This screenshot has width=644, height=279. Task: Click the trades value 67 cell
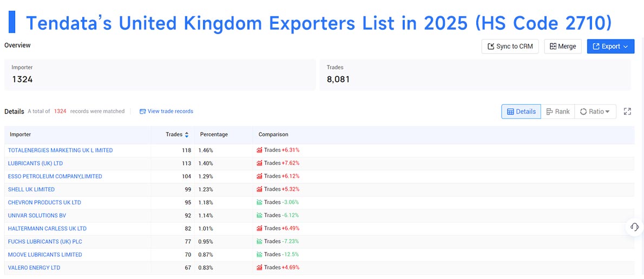[188, 268]
